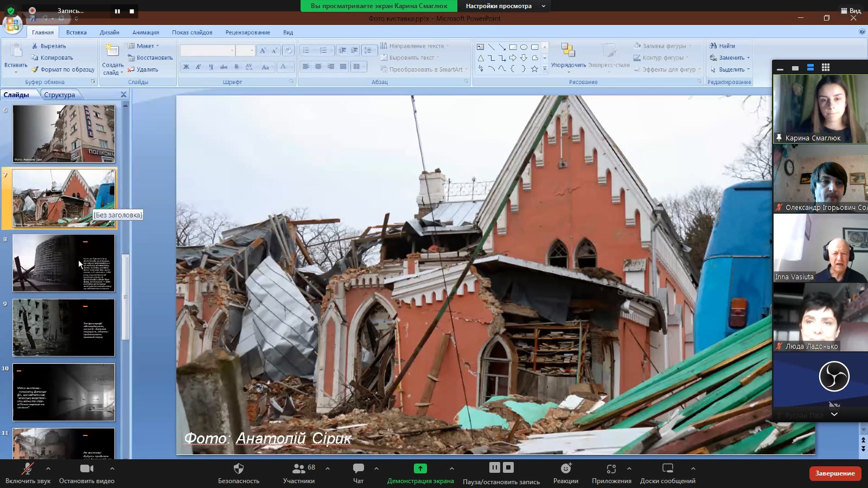Expand Участники options arrow
868x488 pixels.
click(328, 468)
